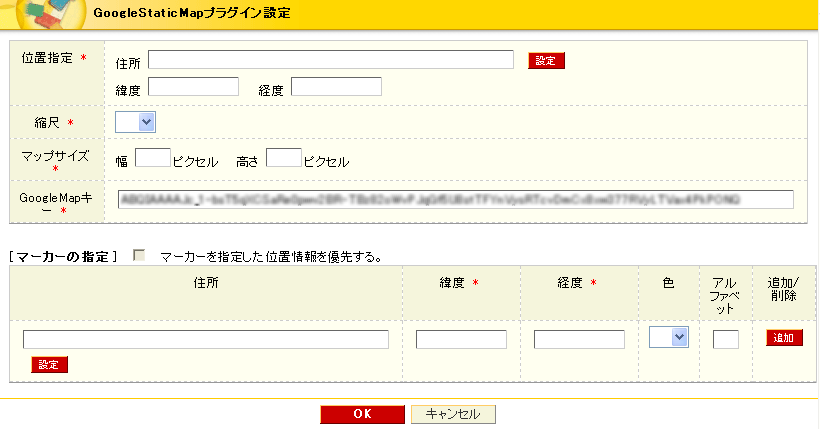Click the GoogleMapキー input field

pos(455,199)
